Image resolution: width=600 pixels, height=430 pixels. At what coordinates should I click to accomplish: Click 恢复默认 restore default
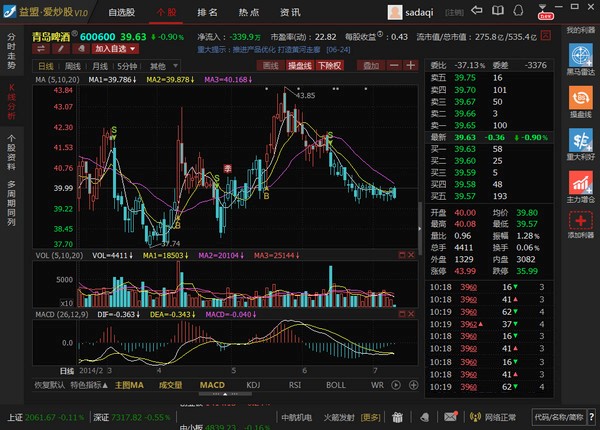(49, 385)
